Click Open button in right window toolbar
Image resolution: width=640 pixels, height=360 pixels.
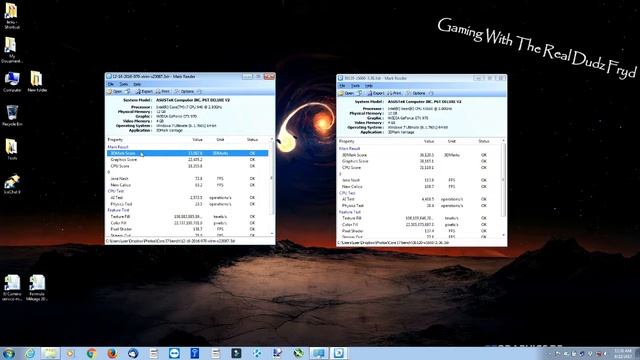tap(346, 93)
